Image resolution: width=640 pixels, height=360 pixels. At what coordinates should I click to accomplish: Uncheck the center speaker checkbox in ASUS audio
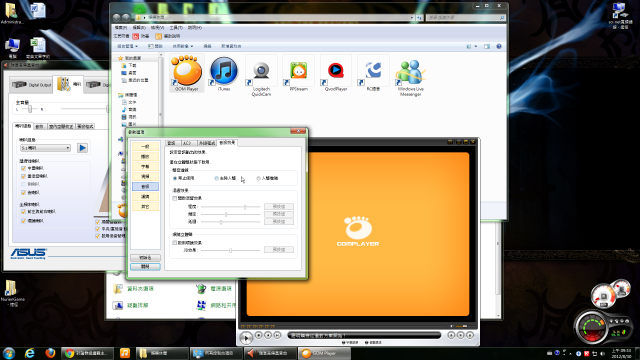pos(23,168)
